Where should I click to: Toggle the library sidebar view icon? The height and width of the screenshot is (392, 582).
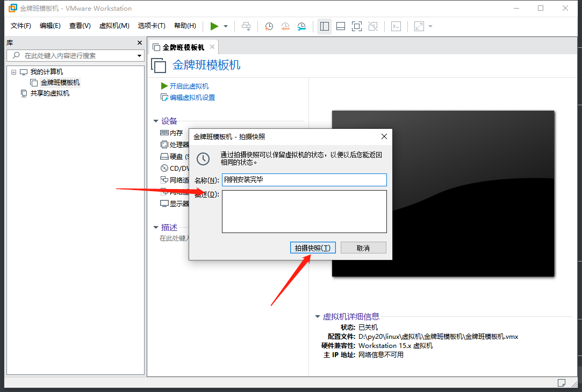[x=325, y=26]
